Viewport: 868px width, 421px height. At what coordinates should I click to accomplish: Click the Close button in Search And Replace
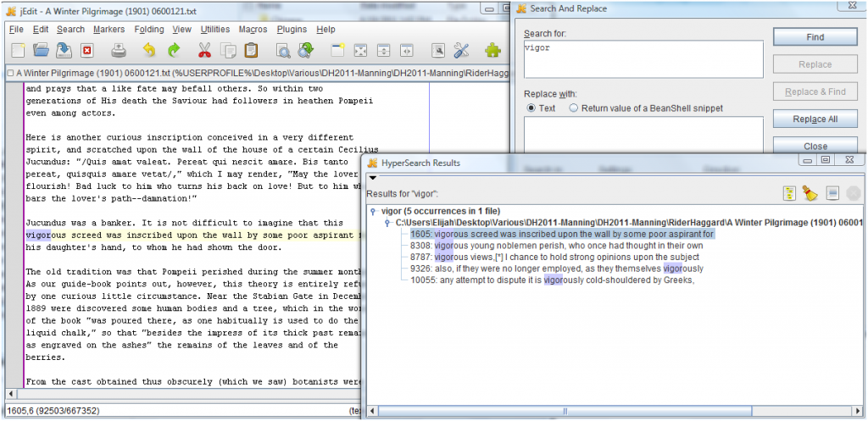[x=815, y=146]
